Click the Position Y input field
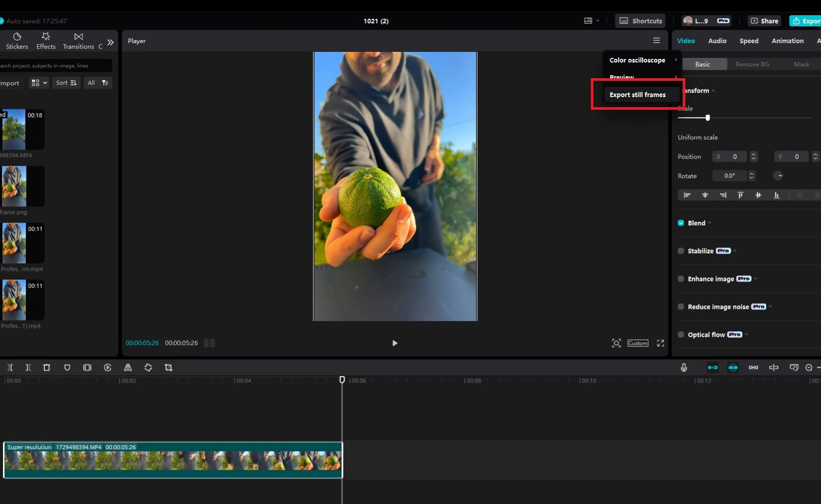Image resolution: width=821 pixels, height=504 pixels. coord(791,156)
